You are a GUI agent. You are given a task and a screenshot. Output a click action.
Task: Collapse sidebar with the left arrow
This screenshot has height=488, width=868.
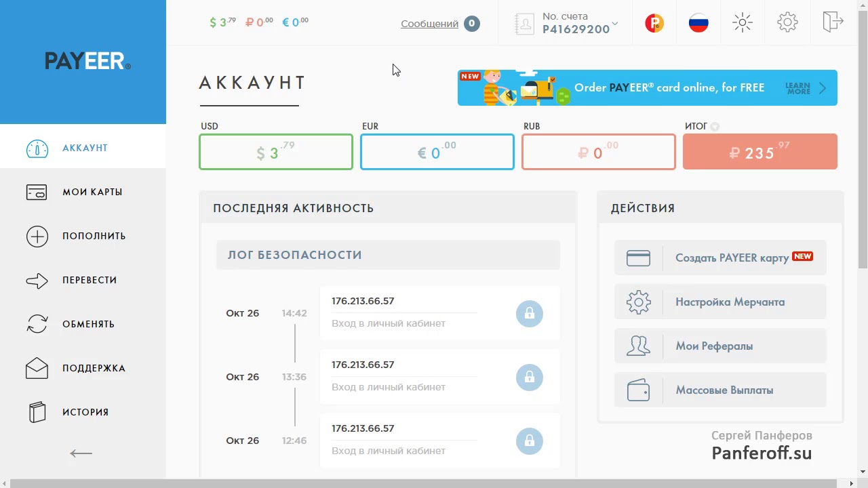point(81,453)
